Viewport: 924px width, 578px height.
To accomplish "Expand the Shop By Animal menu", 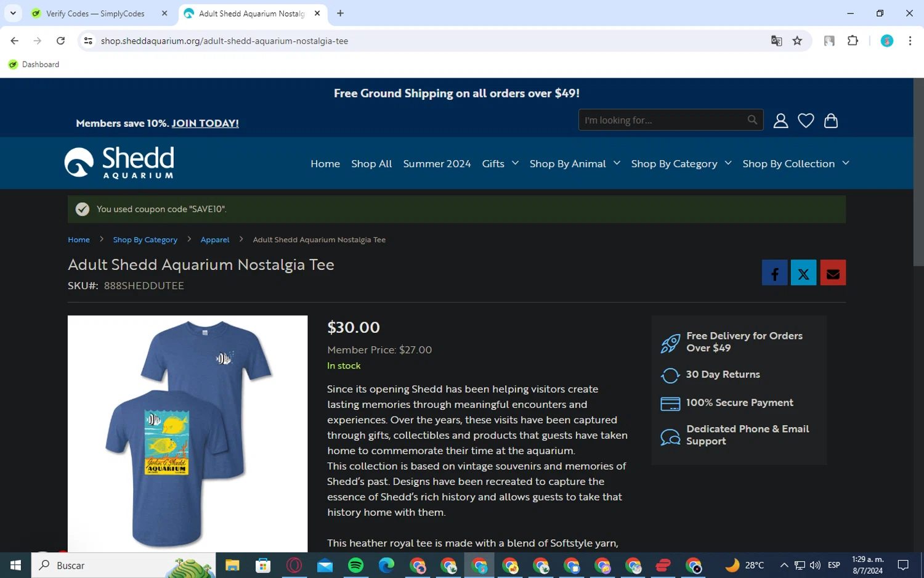I will click(x=575, y=163).
